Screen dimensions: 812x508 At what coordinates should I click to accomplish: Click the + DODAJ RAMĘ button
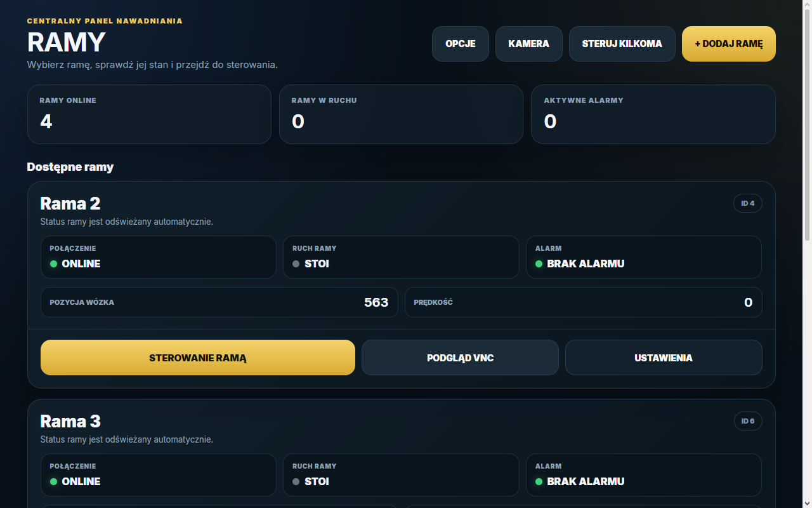tap(729, 44)
